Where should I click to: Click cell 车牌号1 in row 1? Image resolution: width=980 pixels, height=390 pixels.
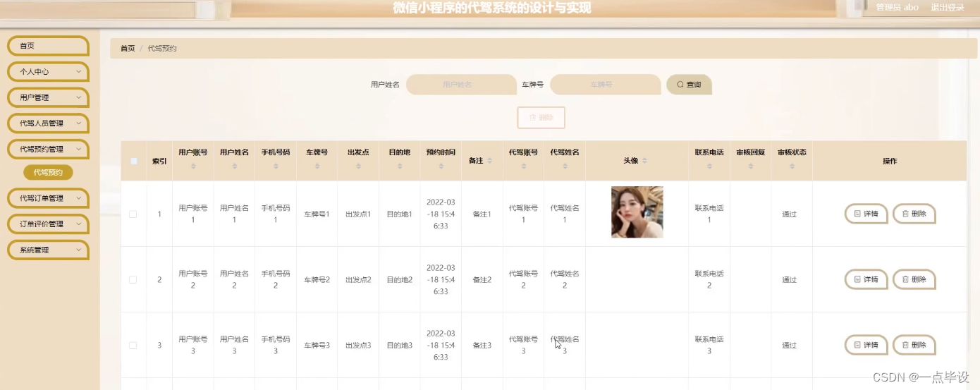317,214
